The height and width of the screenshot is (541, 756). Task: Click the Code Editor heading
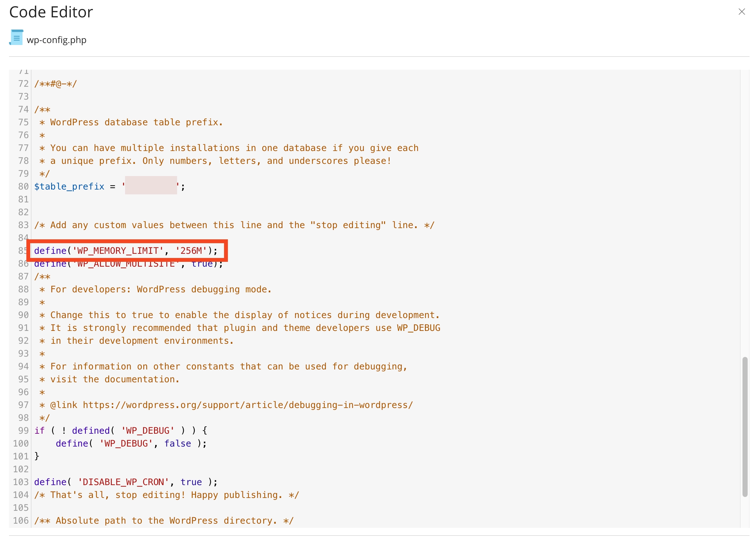(x=51, y=12)
